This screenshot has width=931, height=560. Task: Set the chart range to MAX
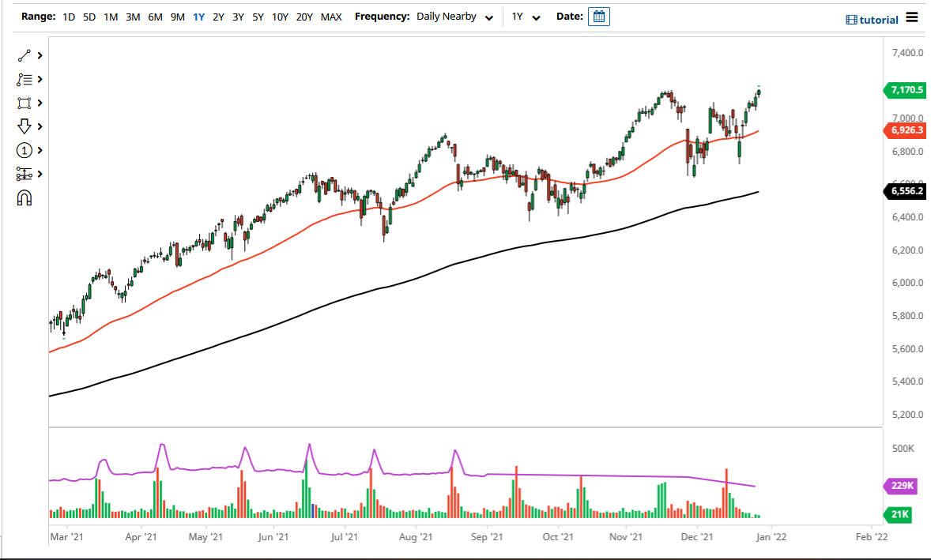tap(331, 16)
